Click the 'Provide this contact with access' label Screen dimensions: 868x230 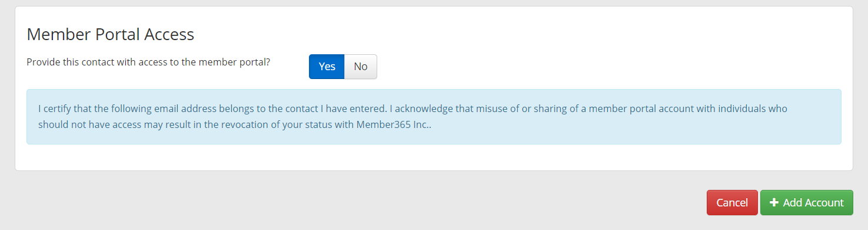pos(148,61)
